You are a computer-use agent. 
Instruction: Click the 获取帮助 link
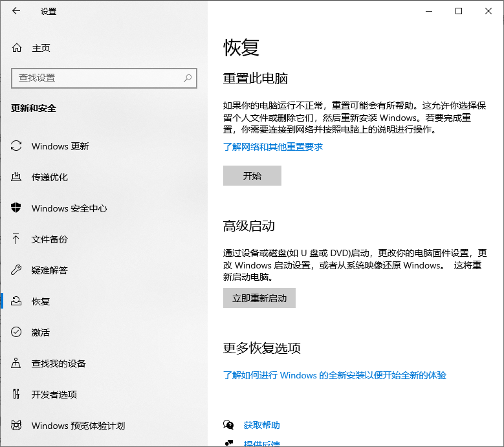tap(261, 425)
